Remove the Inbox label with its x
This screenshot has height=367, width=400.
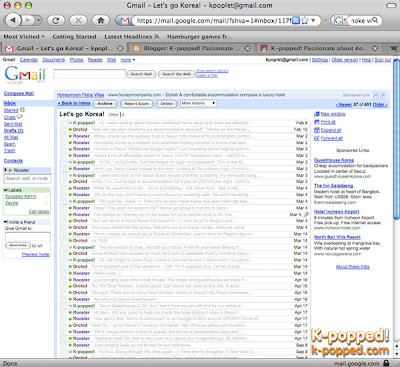123,115
